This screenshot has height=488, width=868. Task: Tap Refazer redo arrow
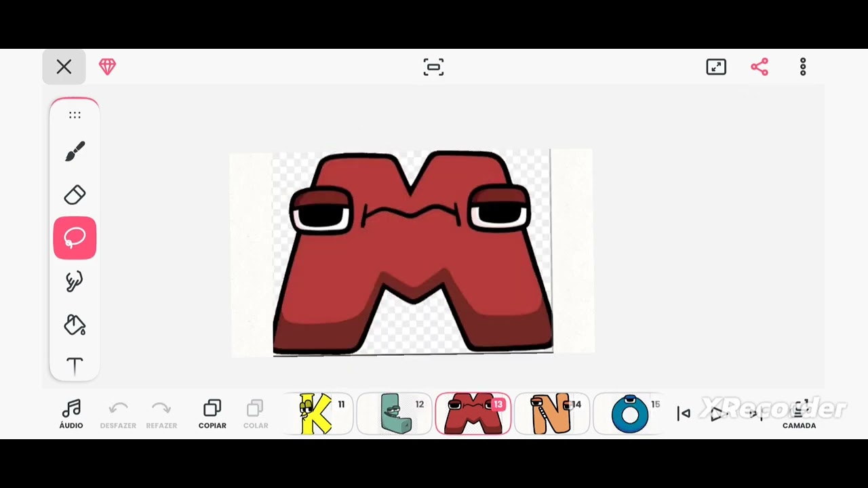coord(161,414)
